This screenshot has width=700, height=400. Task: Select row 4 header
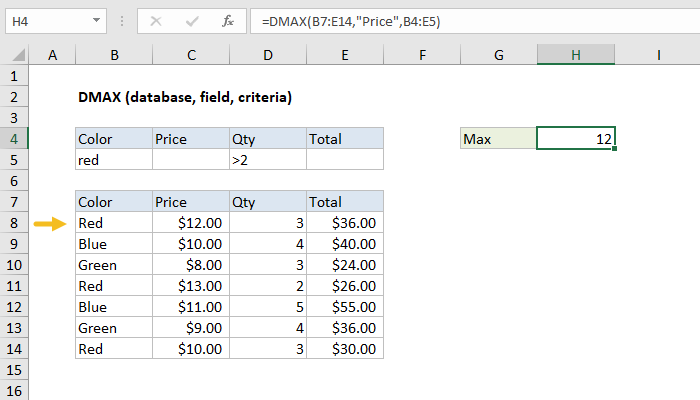tap(14, 139)
